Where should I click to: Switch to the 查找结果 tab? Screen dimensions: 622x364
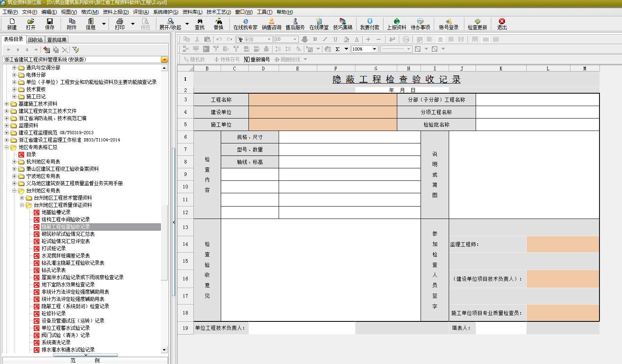tap(57, 40)
